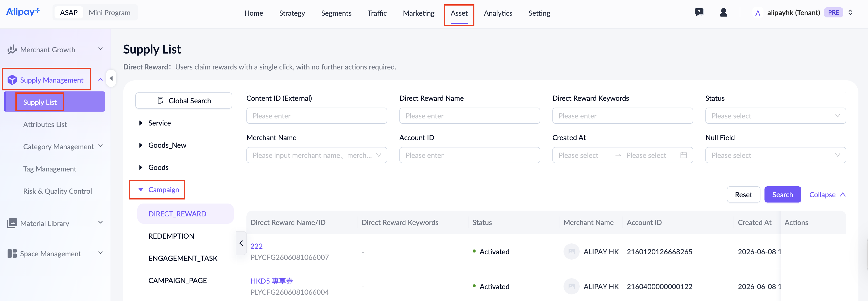Viewport: 868px width, 301px height.
Task: Click the Alipay+ logo
Action: click(23, 12)
